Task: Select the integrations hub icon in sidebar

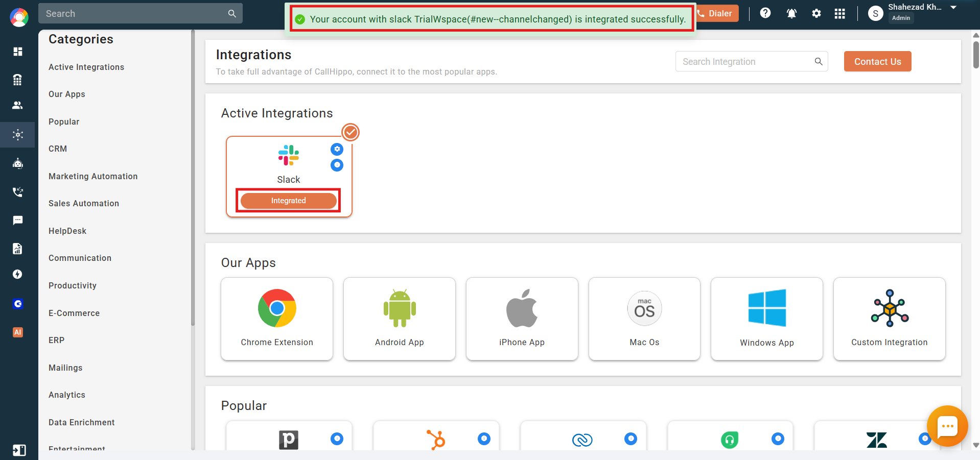Action: point(18,135)
